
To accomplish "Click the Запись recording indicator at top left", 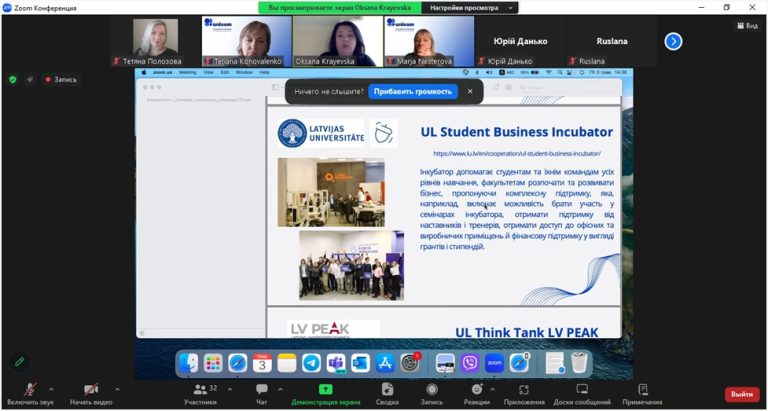I will (61, 79).
